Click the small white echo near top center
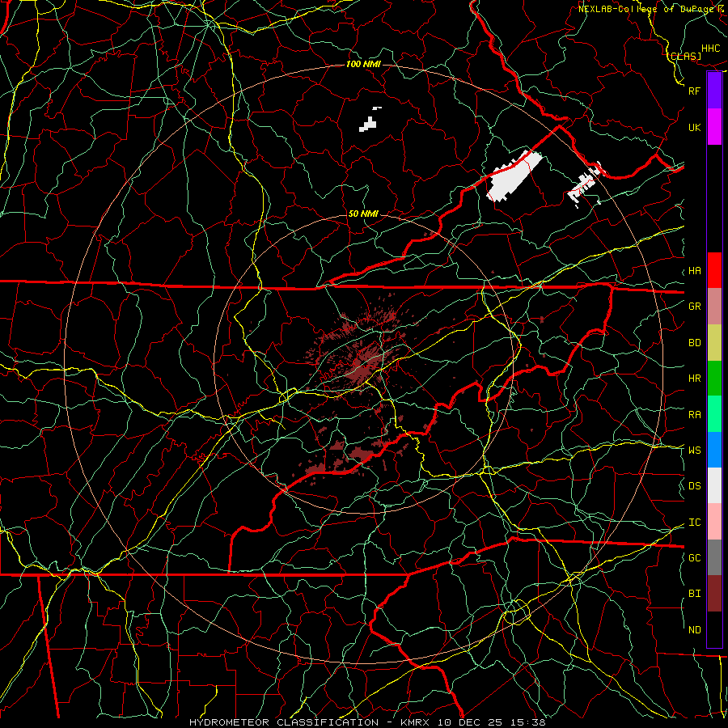This screenshot has width=728, height=728. [x=368, y=125]
